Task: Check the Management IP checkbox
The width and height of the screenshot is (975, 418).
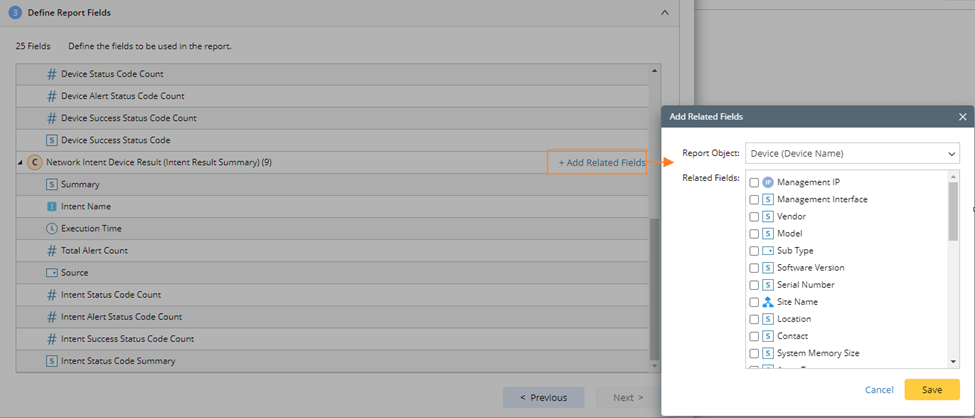Action: 754,183
